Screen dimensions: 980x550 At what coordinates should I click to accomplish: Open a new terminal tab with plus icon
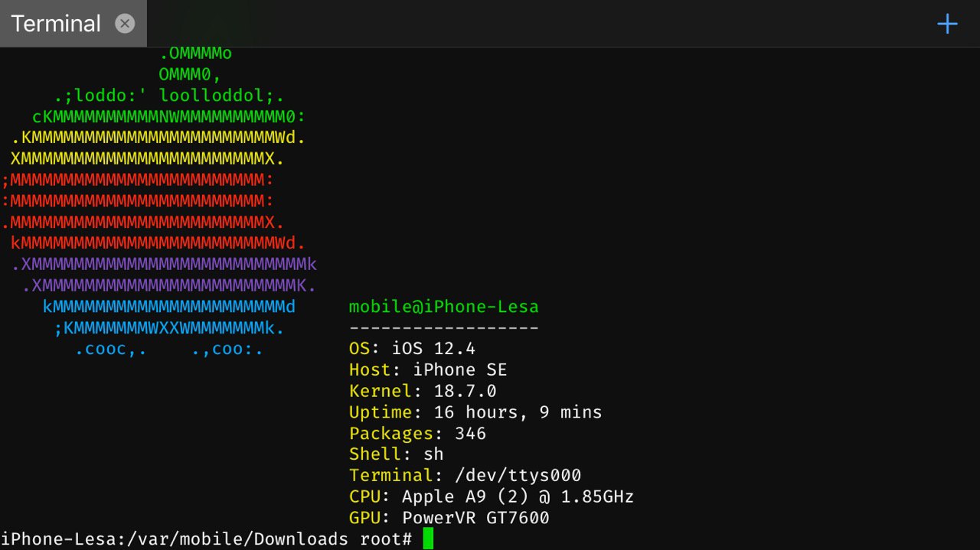click(x=947, y=24)
